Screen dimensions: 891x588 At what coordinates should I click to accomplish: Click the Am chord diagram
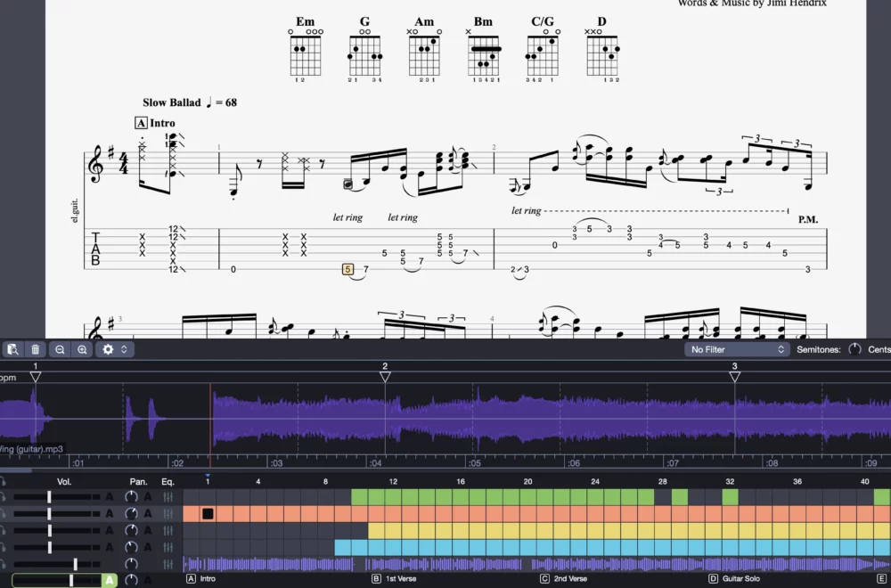click(424, 50)
